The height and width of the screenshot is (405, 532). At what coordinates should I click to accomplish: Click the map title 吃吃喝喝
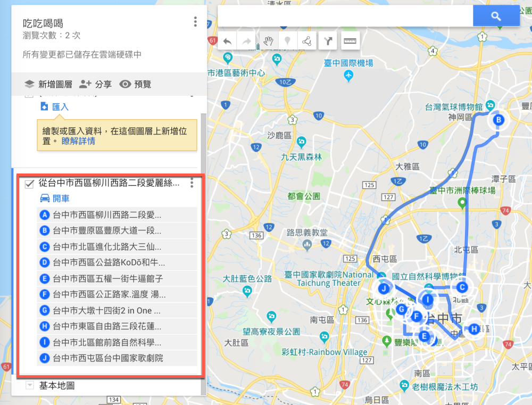[x=43, y=23]
